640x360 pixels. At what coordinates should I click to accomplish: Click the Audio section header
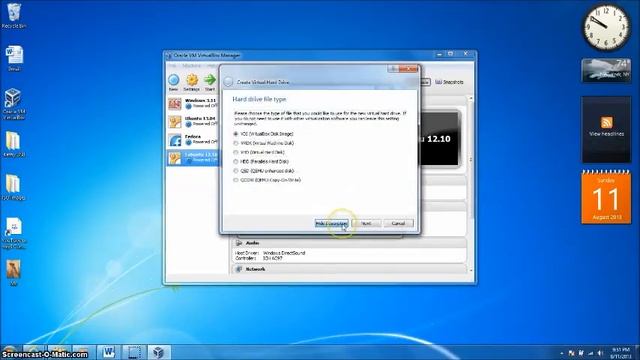coord(349,243)
